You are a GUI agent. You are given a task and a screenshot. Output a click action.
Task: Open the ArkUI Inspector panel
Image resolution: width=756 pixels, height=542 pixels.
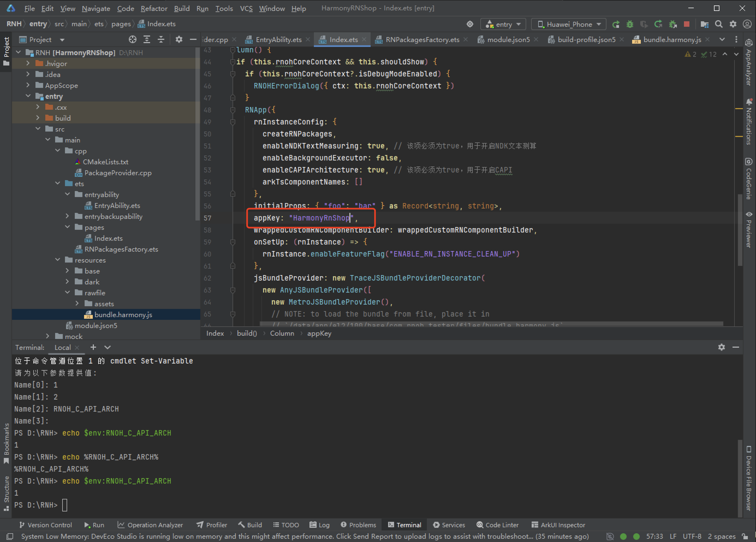558,525
